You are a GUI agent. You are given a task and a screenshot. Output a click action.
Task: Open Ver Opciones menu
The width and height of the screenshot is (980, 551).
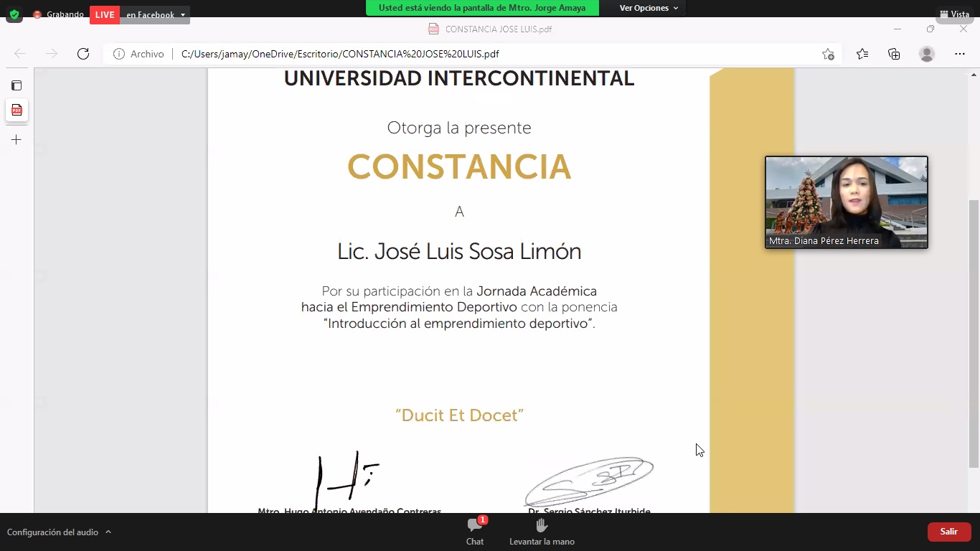click(649, 8)
